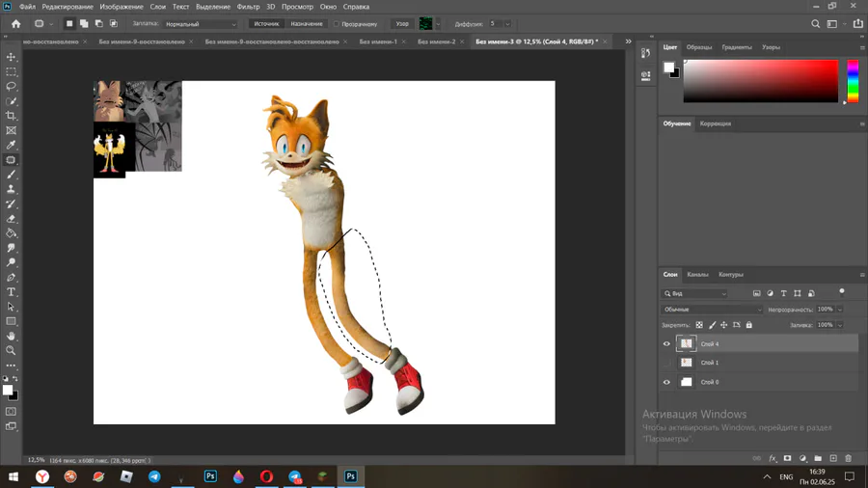The height and width of the screenshot is (488, 868).
Task: Delete the selected layer
Action: (x=848, y=458)
